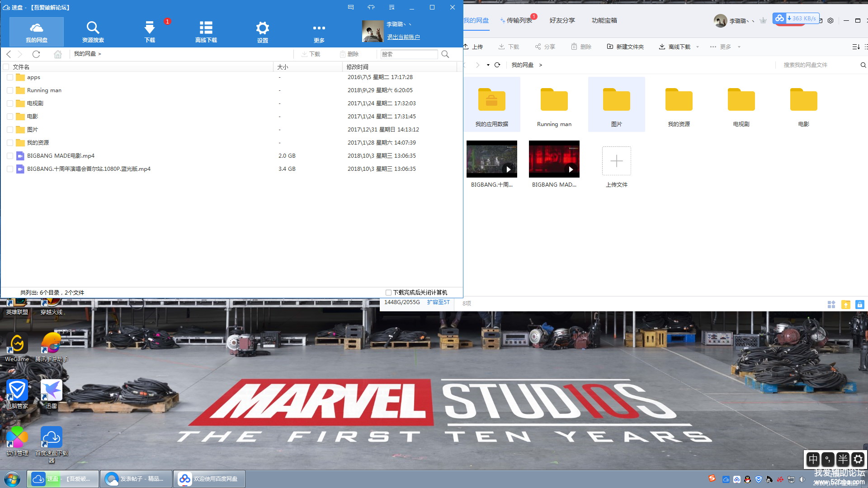Tick the checkbox for Running man folder
The width and height of the screenshot is (868, 488).
coord(10,90)
